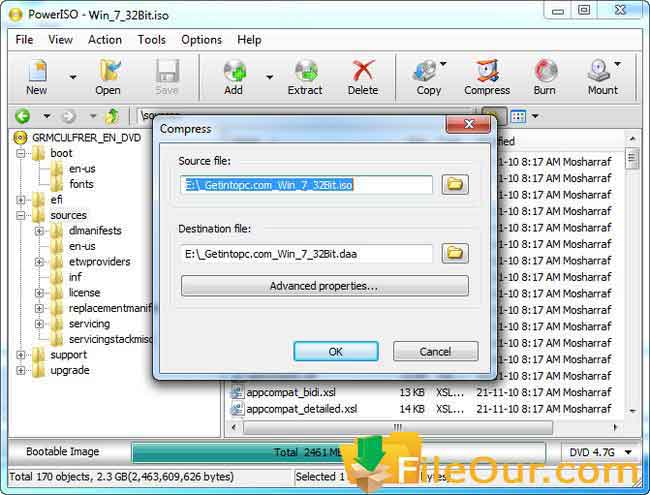Browse for the source file with folder icon
650x495 pixels.
coord(455,184)
